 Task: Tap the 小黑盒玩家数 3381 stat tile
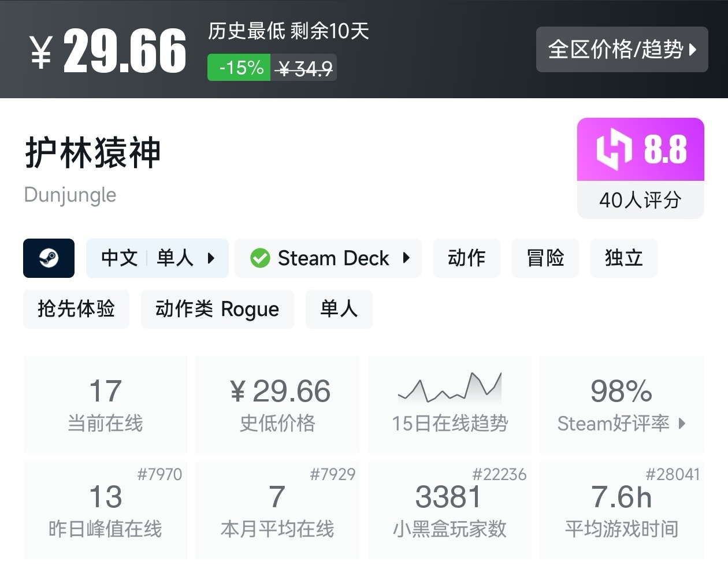click(450, 510)
